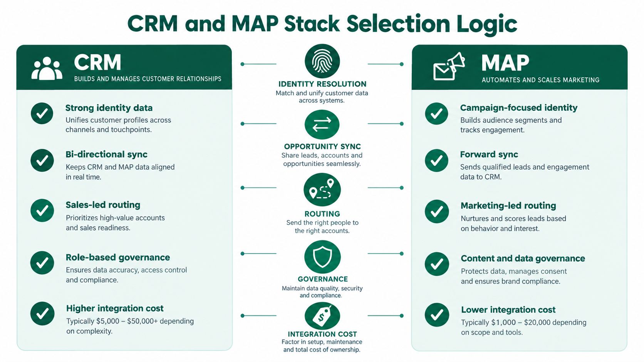Click the people group icon in CRM header
The height and width of the screenshot is (362, 644).
[47, 68]
